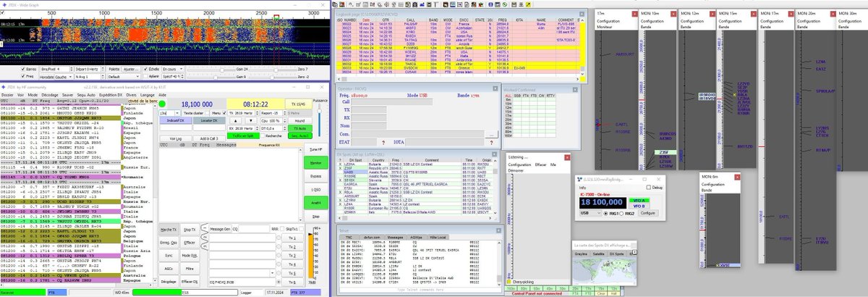Screen dimensions: 868x297
Task: Click the Effacer DX button
Action: tap(190, 281)
